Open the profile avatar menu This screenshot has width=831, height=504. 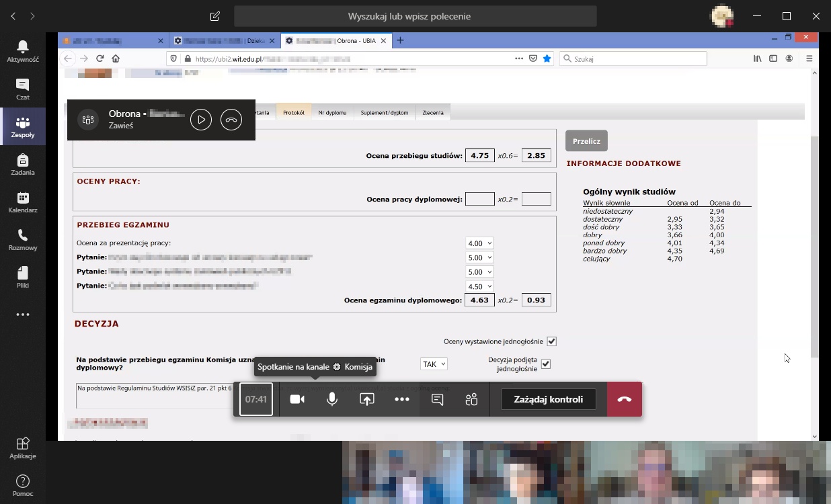722,16
